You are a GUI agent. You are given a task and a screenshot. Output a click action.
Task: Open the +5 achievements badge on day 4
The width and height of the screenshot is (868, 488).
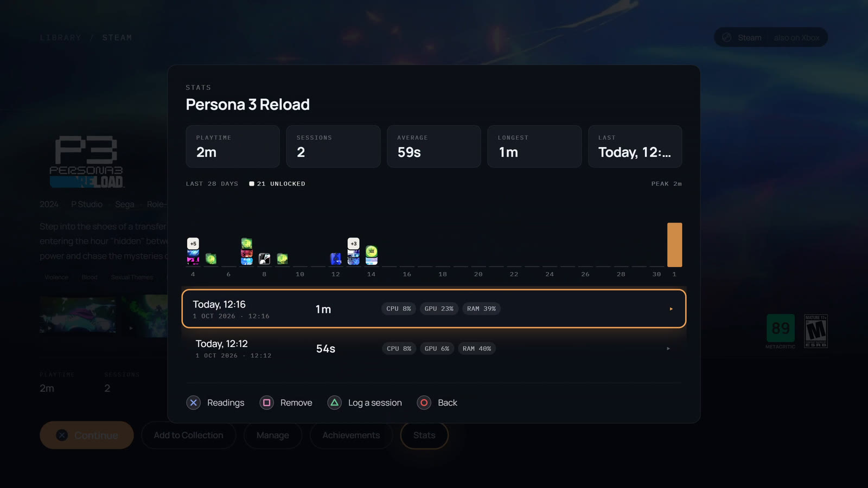[193, 243]
